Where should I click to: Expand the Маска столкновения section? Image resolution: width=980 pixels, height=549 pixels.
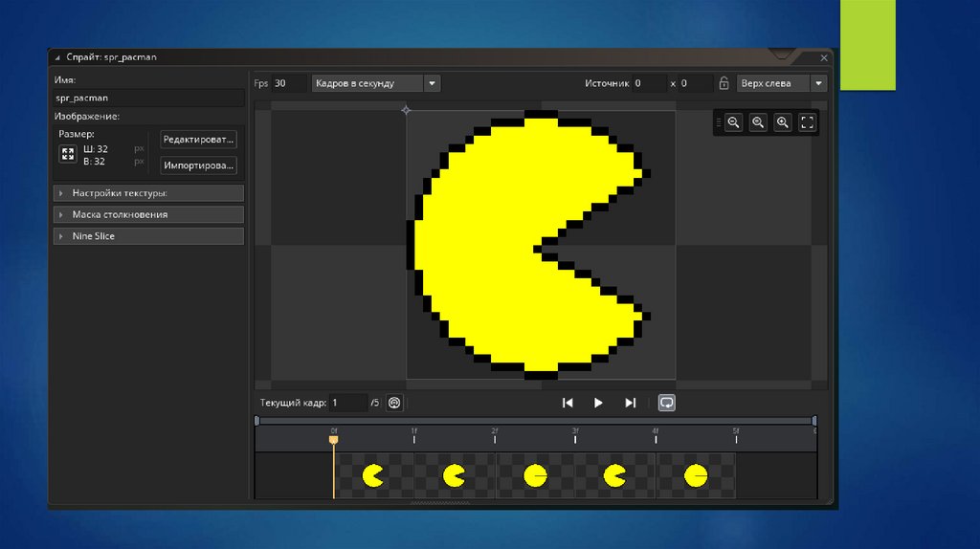coord(148,214)
